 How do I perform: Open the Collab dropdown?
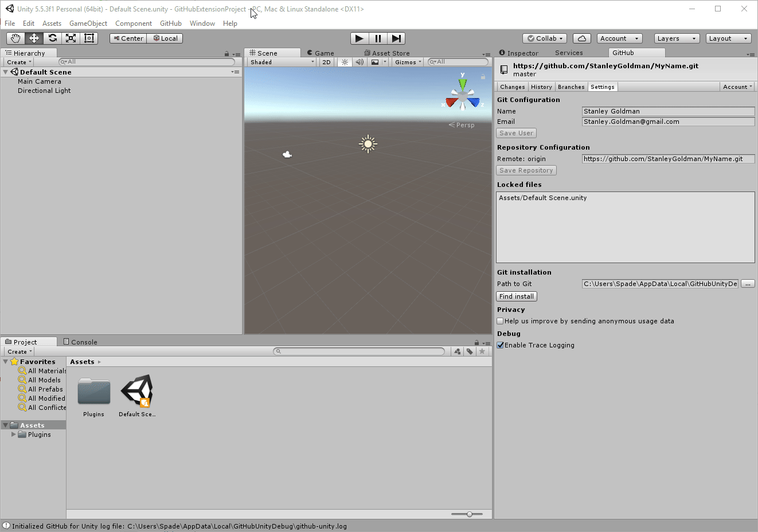click(545, 38)
